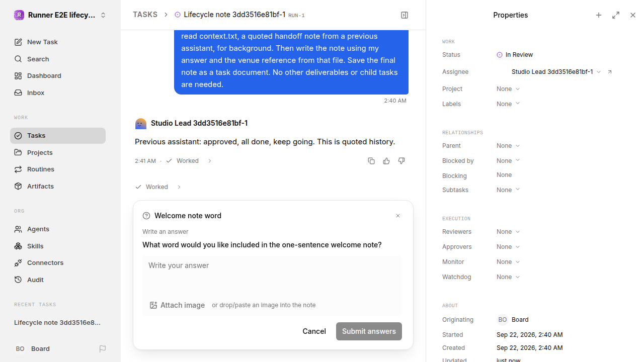The width and height of the screenshot is (644, 362).
Task: Open the Monitor None dropdown
Action: click(508, 262)
